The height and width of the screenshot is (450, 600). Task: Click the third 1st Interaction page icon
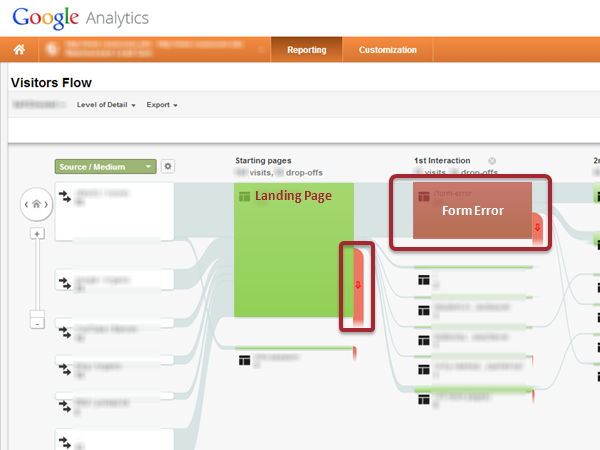click(424, 310)
